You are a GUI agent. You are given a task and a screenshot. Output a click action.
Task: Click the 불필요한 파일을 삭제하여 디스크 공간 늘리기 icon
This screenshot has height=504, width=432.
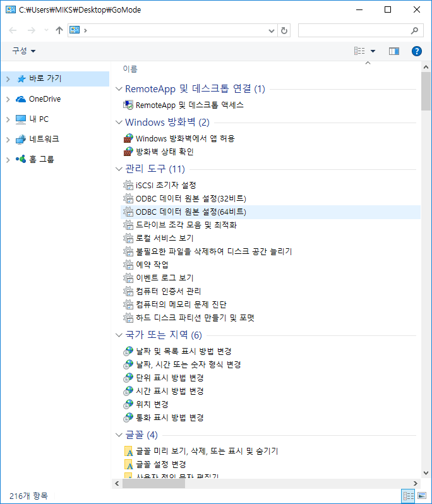click(128, 251)
